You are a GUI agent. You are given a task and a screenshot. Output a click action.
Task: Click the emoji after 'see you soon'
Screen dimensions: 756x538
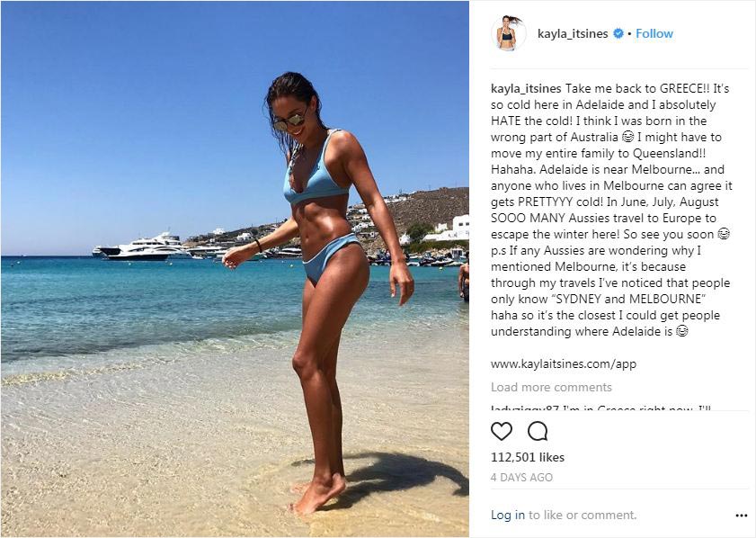[x=724, y=234]
